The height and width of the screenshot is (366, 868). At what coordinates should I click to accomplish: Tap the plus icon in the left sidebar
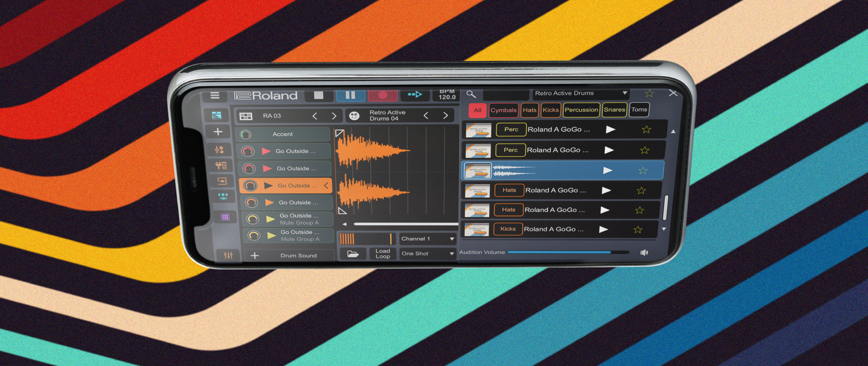[x=218, y=132]
